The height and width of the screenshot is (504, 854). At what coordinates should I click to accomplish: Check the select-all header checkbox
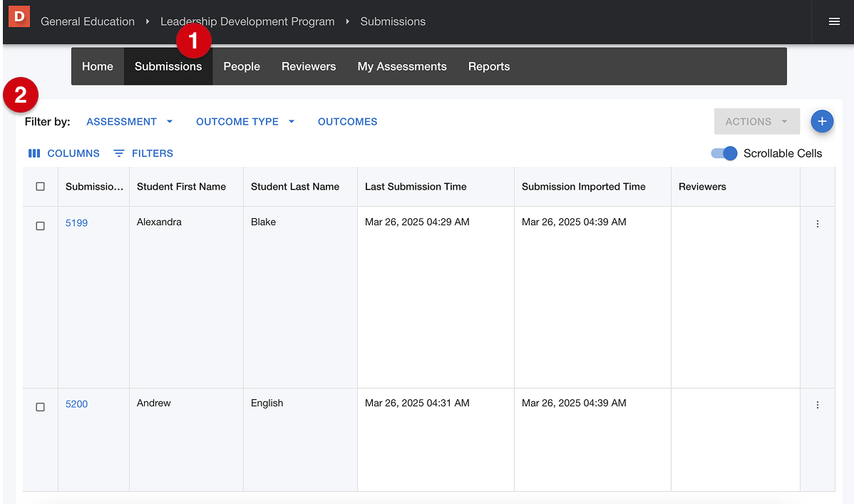(x=41, y=187)
